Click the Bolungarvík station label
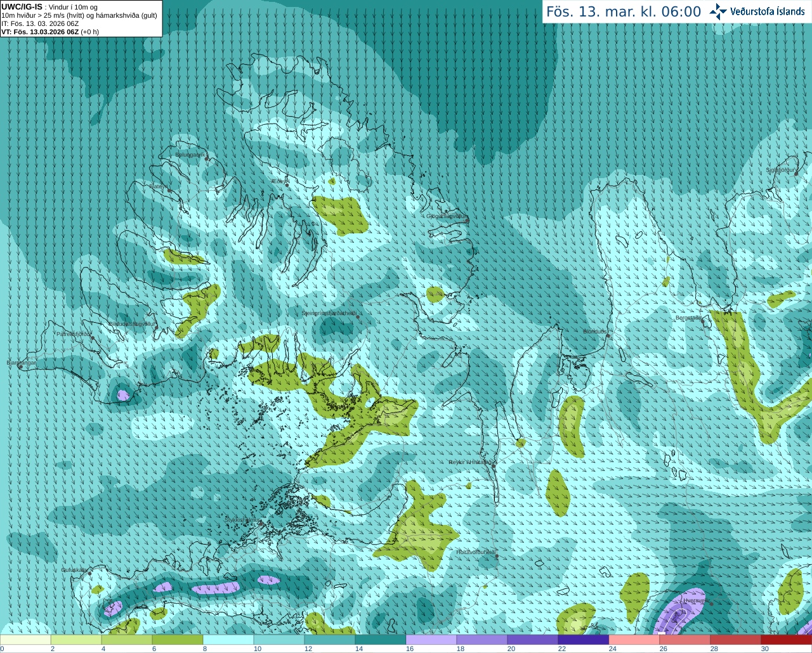The width and height of the screenshot is (812, 653). coord(190,155)
